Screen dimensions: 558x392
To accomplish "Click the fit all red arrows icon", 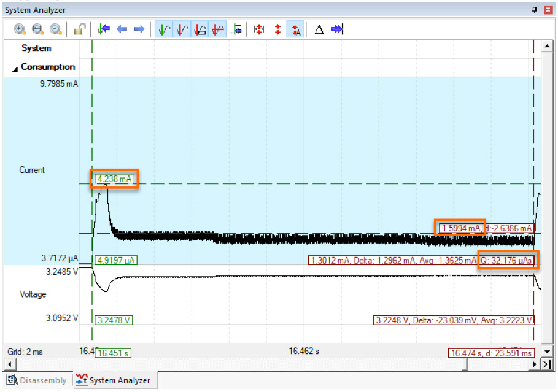I will click(x=259, y=29).
